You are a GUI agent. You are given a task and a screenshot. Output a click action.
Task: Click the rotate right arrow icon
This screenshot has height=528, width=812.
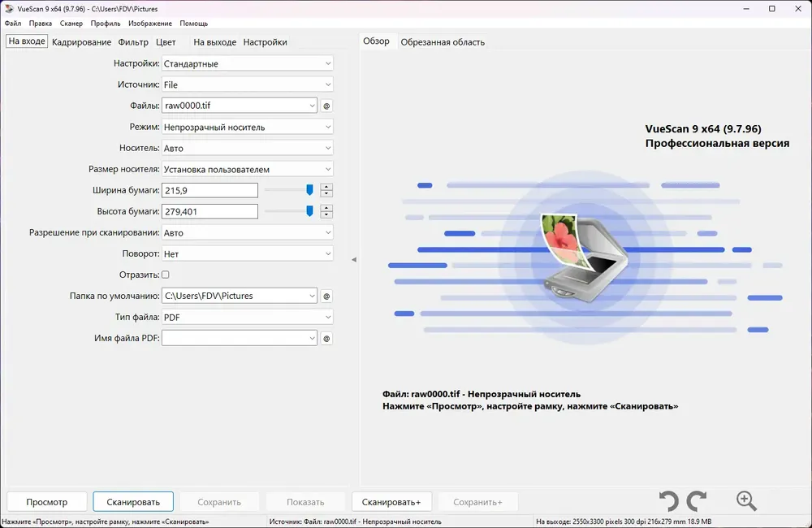[x=697, y=501]
